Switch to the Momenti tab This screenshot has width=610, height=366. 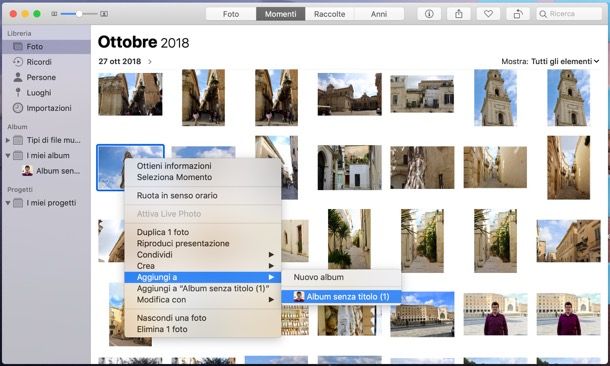point(280,14)
